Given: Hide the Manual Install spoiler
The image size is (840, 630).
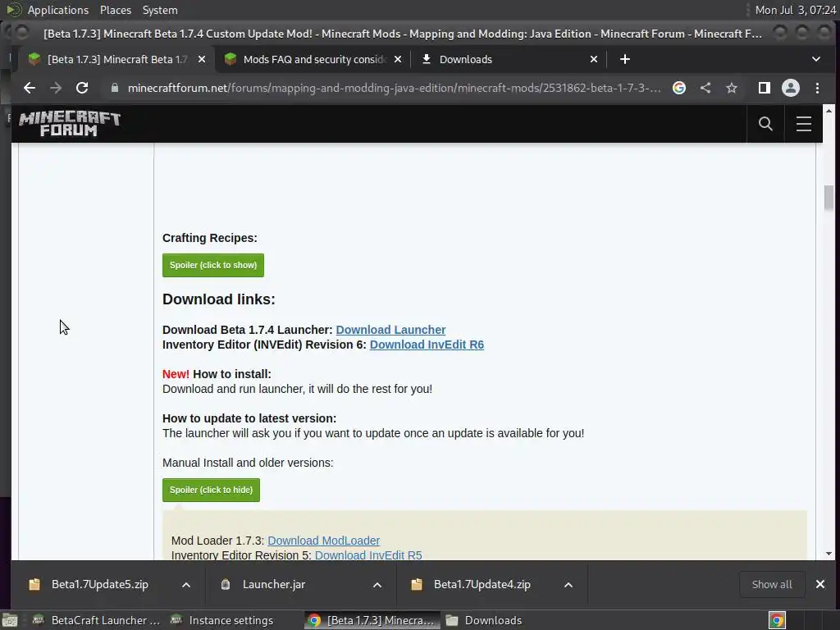Looking at the screenshot, I should tap(211, 491).
